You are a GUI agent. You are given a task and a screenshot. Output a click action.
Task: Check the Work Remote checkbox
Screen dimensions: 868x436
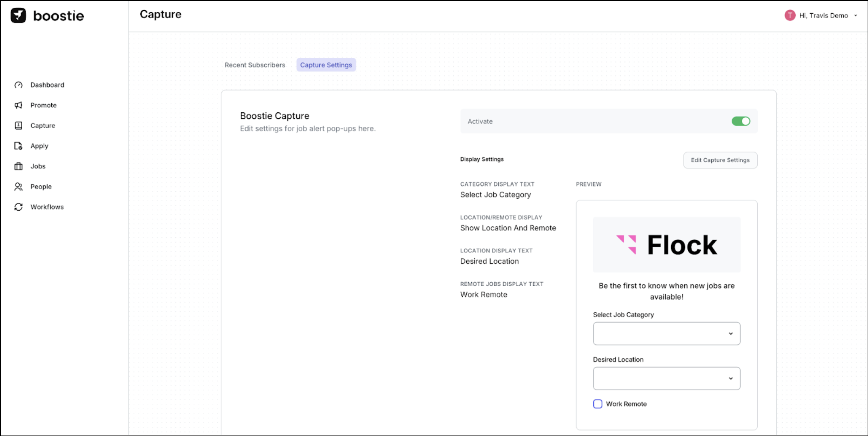pos(597,404)
